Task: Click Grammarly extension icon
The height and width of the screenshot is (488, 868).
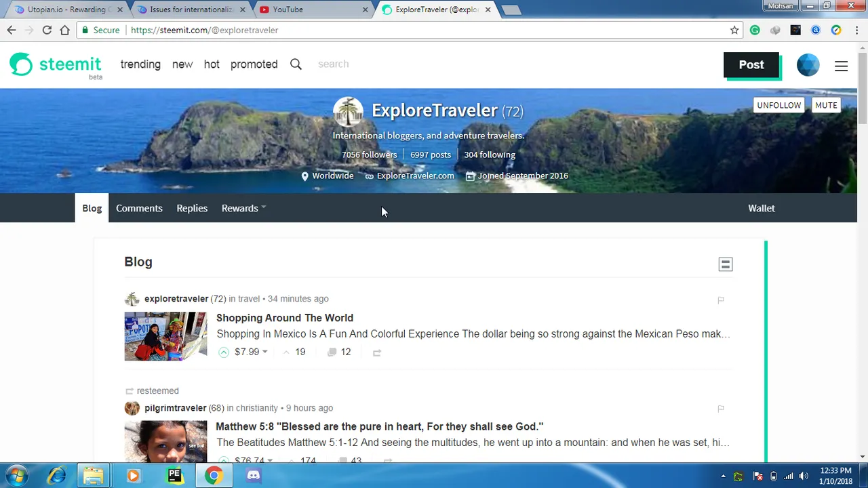Action: point(755,30)
